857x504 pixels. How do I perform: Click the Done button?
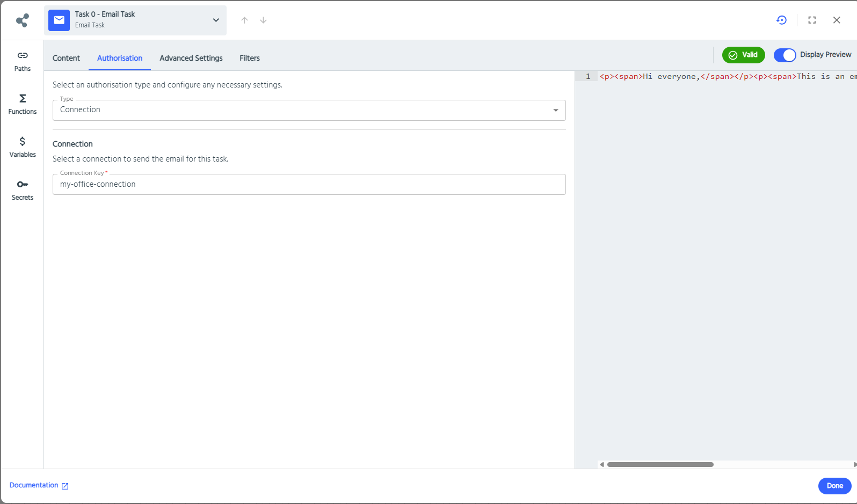(834, 486)
